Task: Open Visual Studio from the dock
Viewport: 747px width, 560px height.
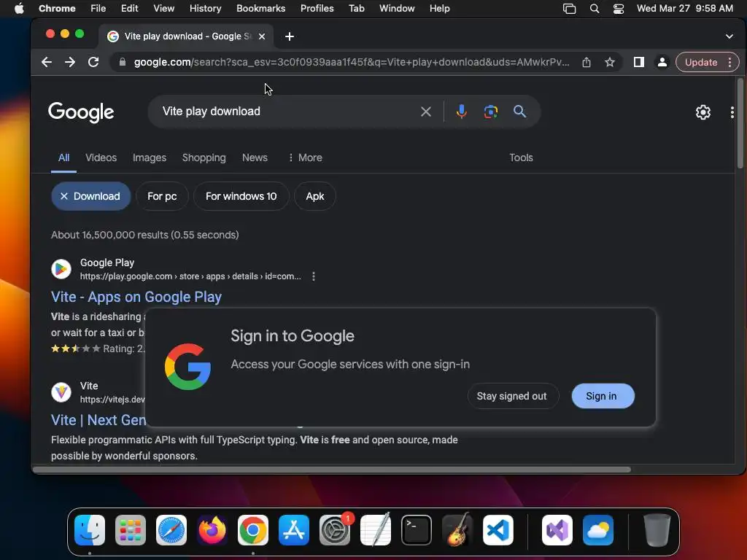Action: pyautogui.click(x=557, y=530)
